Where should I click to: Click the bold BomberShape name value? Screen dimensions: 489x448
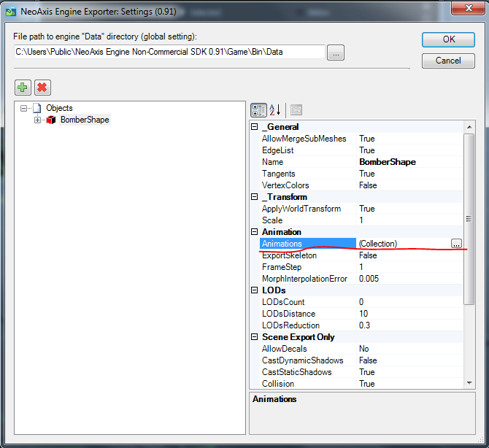point(388,162)
